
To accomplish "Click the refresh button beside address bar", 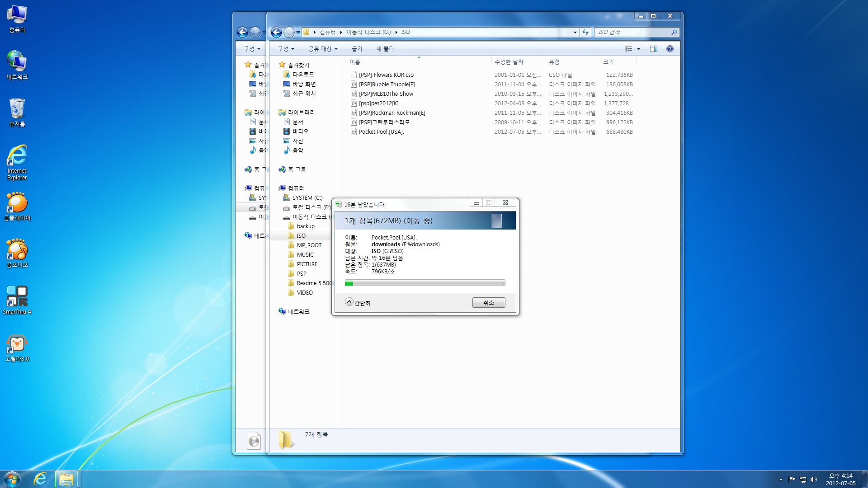I will tap(585, 32).
